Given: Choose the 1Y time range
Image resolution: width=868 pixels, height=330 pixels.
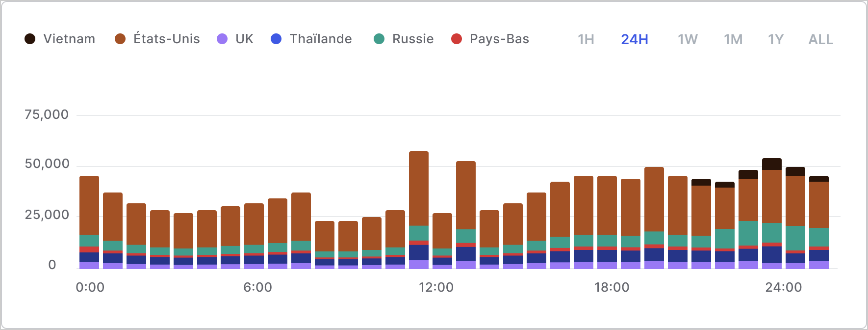Looking at the screenshot, I should pyautogui.click(x=776, y=39).
